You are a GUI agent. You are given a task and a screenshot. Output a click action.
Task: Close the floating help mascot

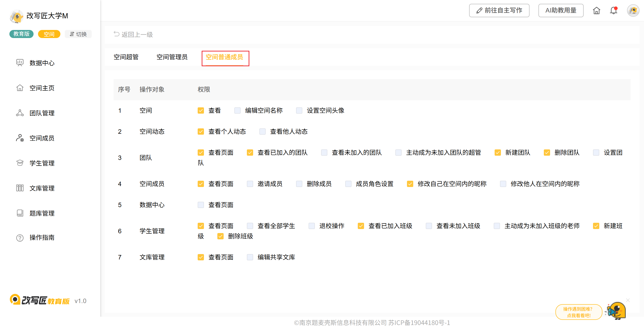click(x=628, y=300)
